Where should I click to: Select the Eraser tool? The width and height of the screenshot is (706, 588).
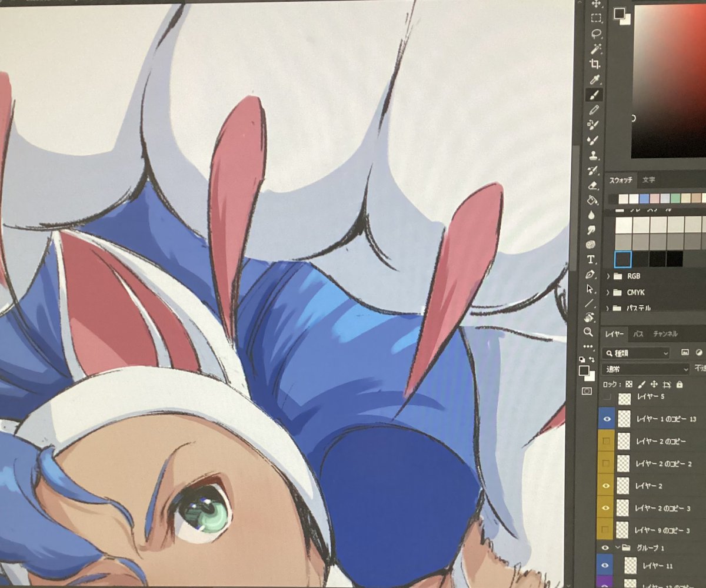[593, 186]
